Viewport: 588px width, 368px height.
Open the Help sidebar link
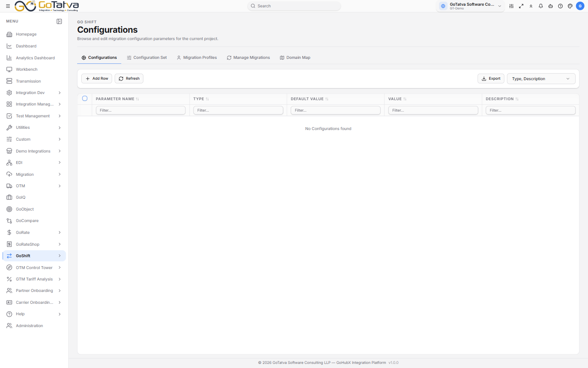[34, 314]
